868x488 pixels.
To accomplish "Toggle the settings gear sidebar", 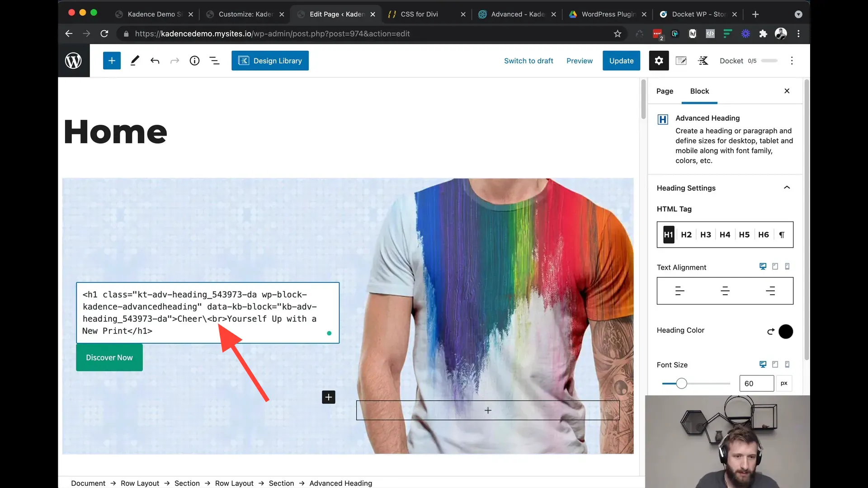I will 659,61.
